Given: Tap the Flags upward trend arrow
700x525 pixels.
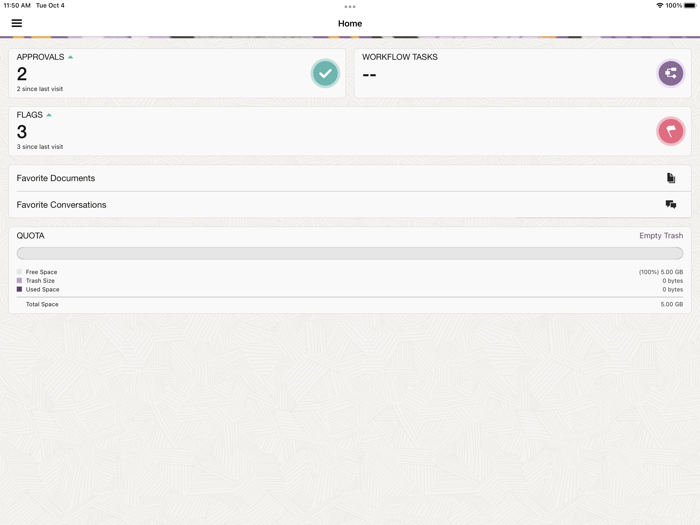Looking at the screenshot, I should pyautogui.click(x=49, y=115).
